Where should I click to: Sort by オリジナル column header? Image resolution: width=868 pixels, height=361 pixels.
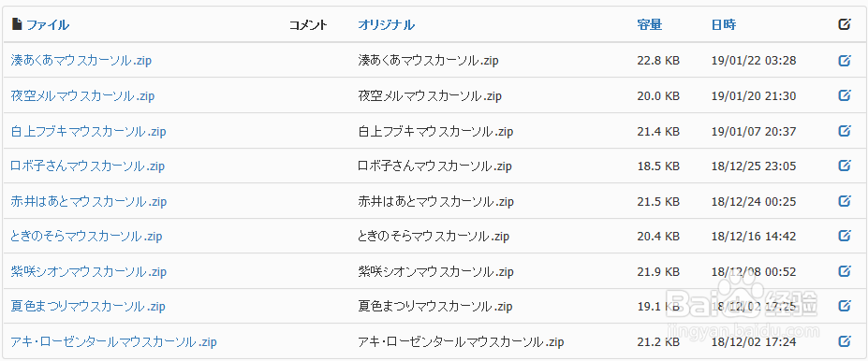(x=387, y=25)
